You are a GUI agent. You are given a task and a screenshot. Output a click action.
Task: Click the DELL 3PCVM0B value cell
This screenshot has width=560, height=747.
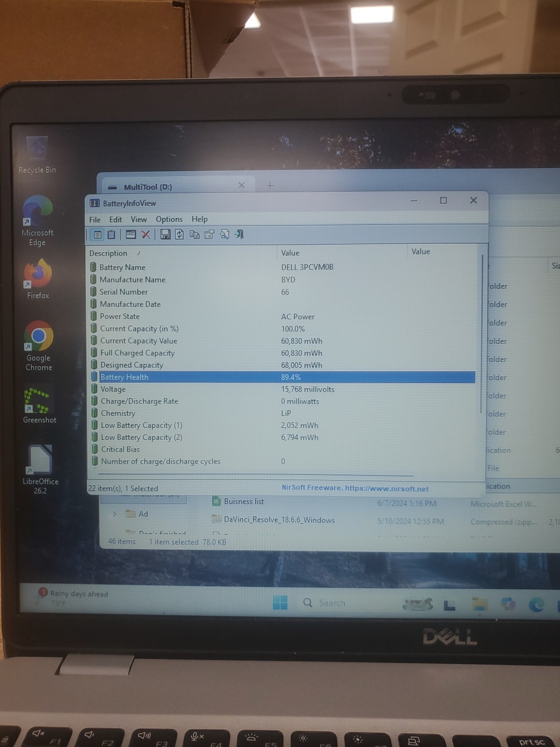[307, 267]
